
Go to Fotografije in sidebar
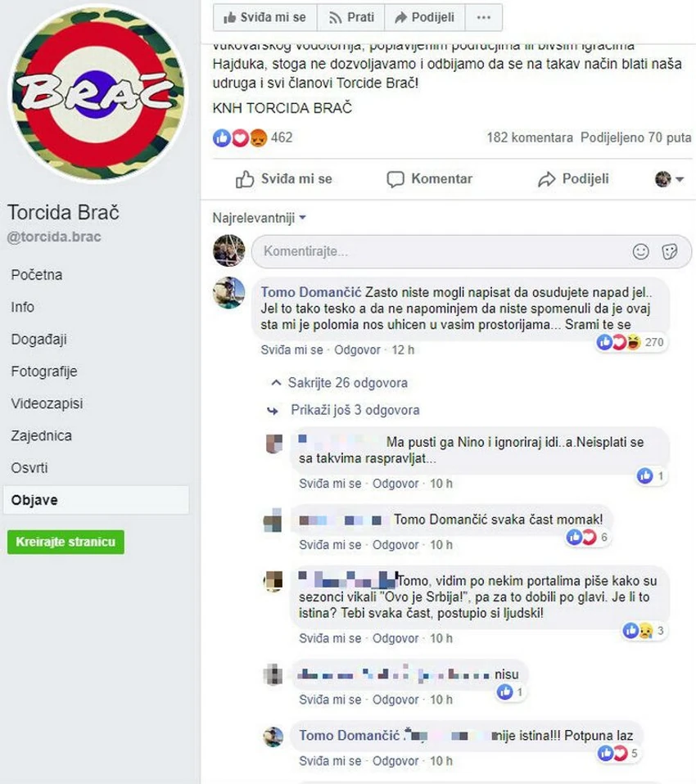(44, 372)
